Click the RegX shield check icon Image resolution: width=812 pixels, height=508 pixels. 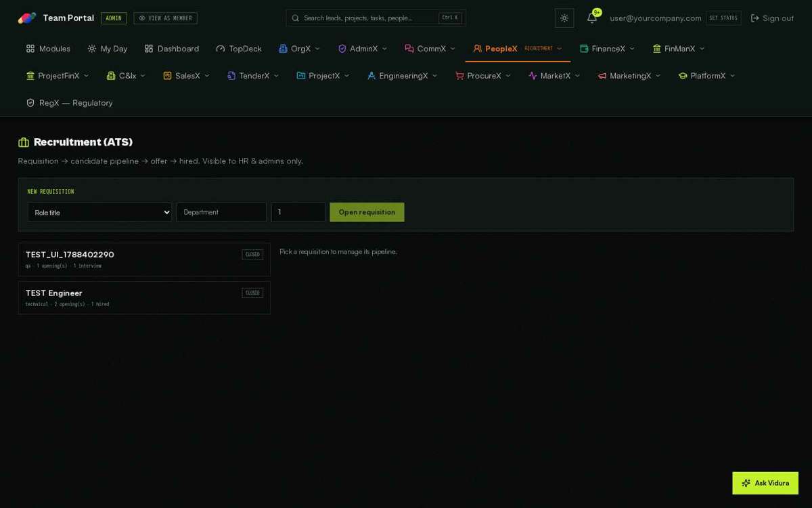tap(30, 103)
